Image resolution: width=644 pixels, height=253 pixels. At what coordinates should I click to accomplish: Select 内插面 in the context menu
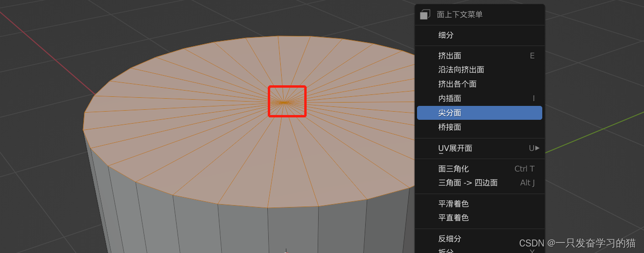coord(479,99)
